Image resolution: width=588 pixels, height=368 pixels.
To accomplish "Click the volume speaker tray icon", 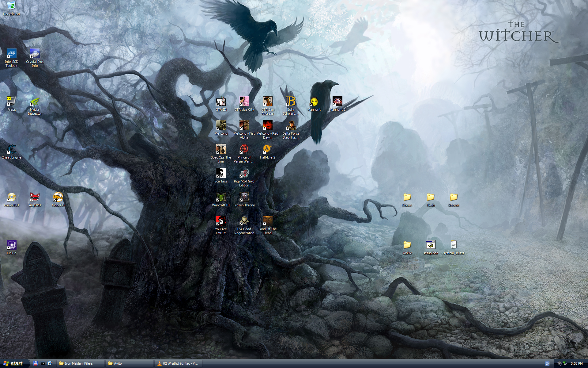I will point(560,363).
